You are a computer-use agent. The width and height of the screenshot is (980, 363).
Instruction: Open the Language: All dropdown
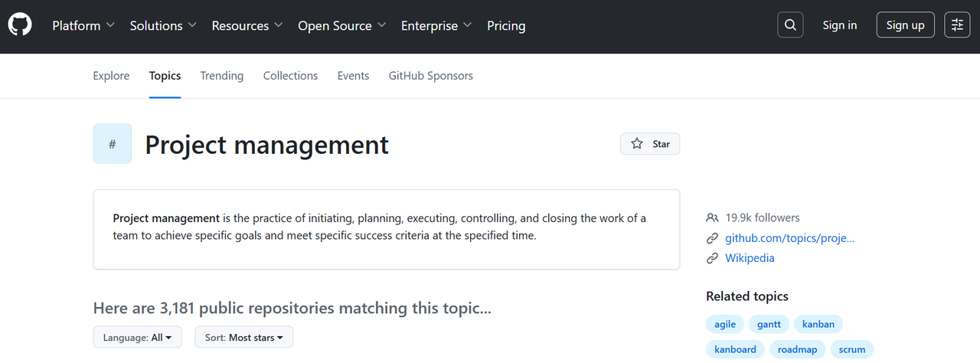point(138,337)
